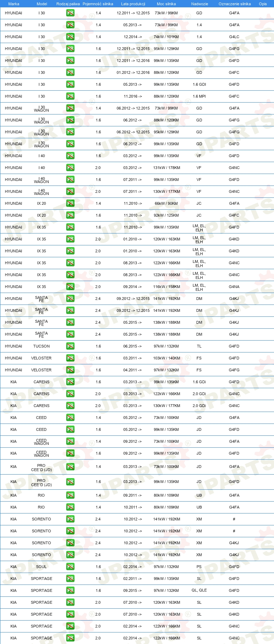The height and width of the screenshot is (644, 274).
Task: Click the Opis column header
Action: (x=263, y=4)
